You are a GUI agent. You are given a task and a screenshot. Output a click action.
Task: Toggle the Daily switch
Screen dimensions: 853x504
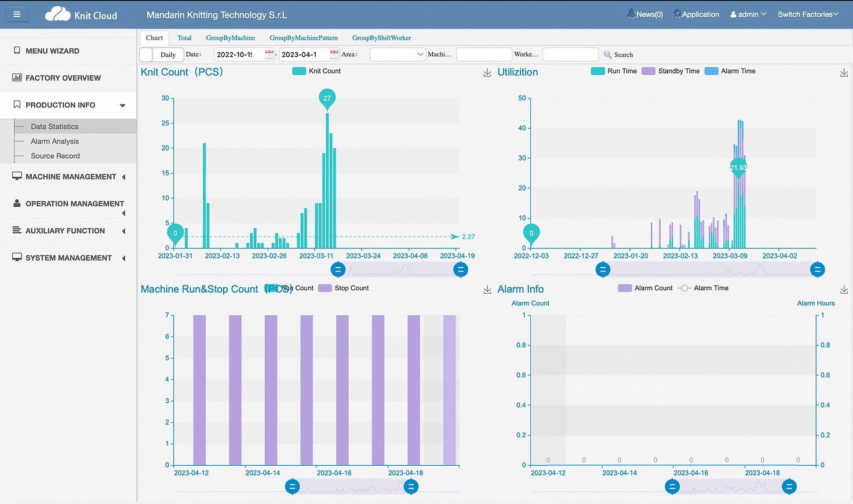147,54
